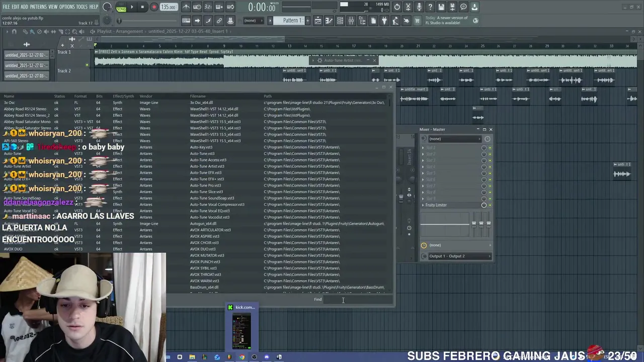Viewport: 644px width, 362px height.
Task: Open the project picker icon
Action: [x=373, y=21]
